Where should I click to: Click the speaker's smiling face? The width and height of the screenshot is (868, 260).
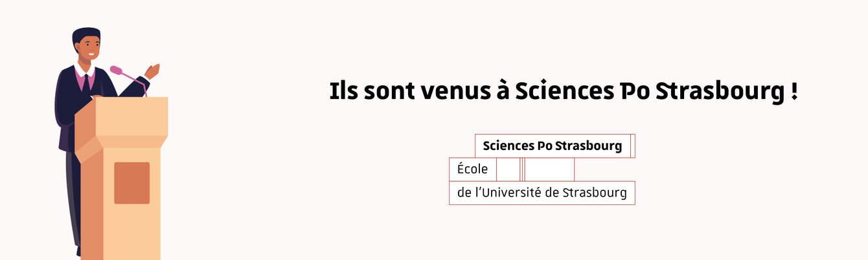point(89,49)
